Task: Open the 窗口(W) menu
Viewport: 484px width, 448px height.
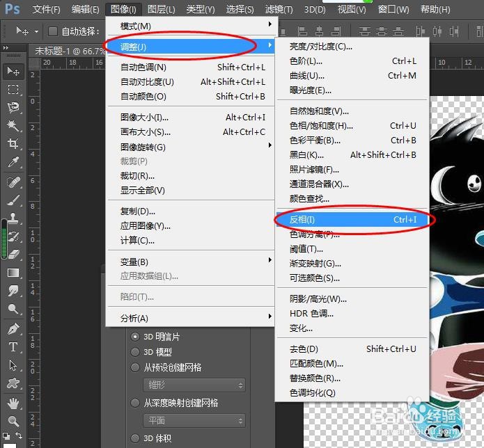Action: 393,9
